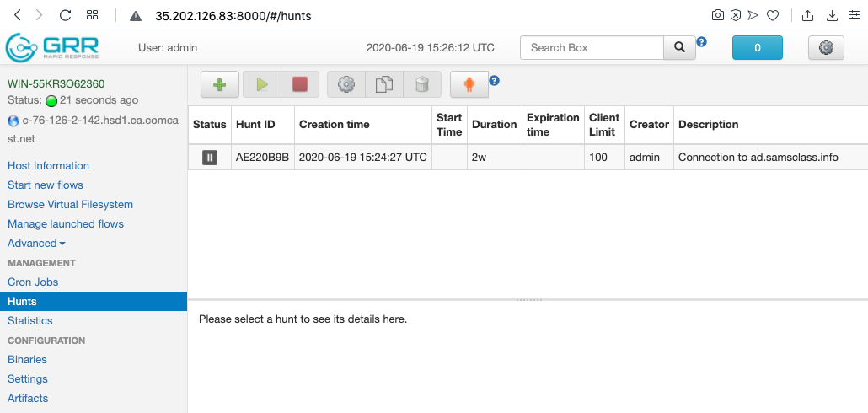Viewport: 868px width, 413px height.
Task: Click the creator admin cell
Action: 650,158
